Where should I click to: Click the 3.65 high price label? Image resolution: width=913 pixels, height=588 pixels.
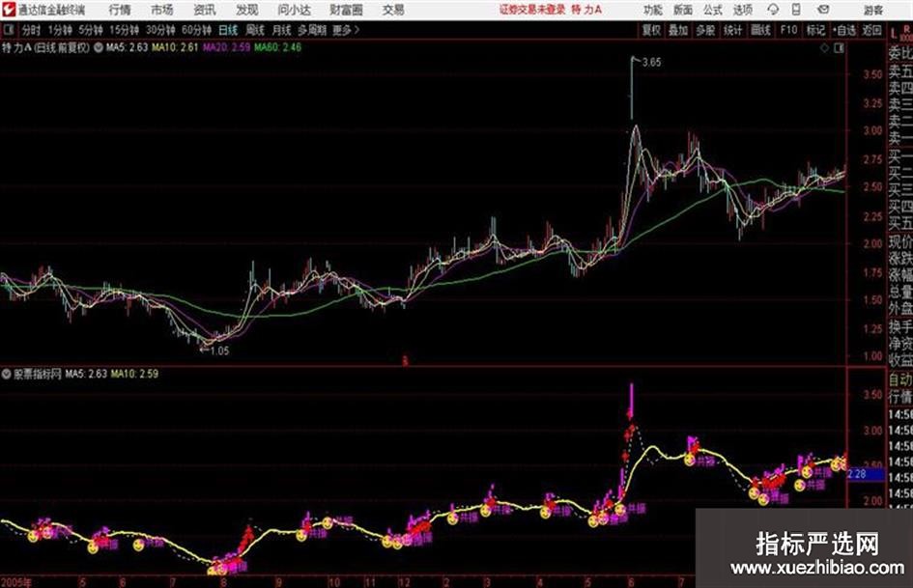[651, 62]
